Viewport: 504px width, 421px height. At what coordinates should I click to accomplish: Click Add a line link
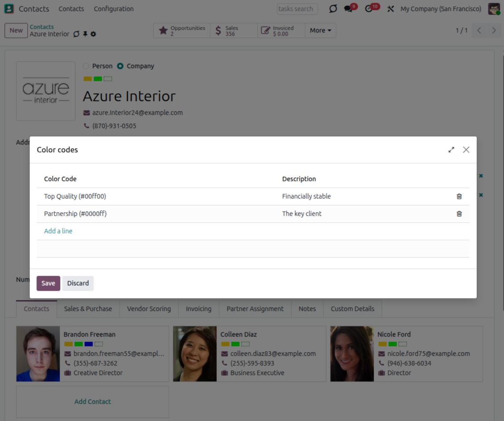point(58,231)
